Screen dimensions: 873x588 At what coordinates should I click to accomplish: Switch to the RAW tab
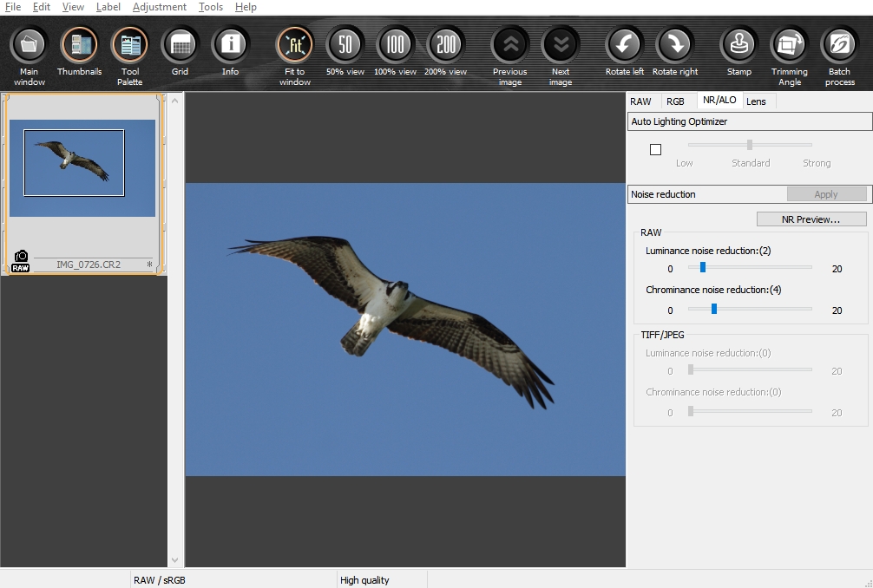click(640, 101)
